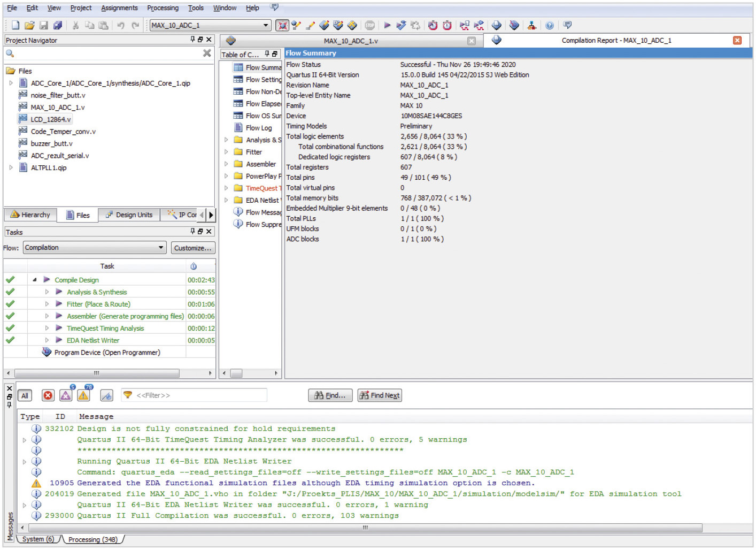Click the Start Compilation play icon
Screen dimensions: 756x550
tap(387, 25)
